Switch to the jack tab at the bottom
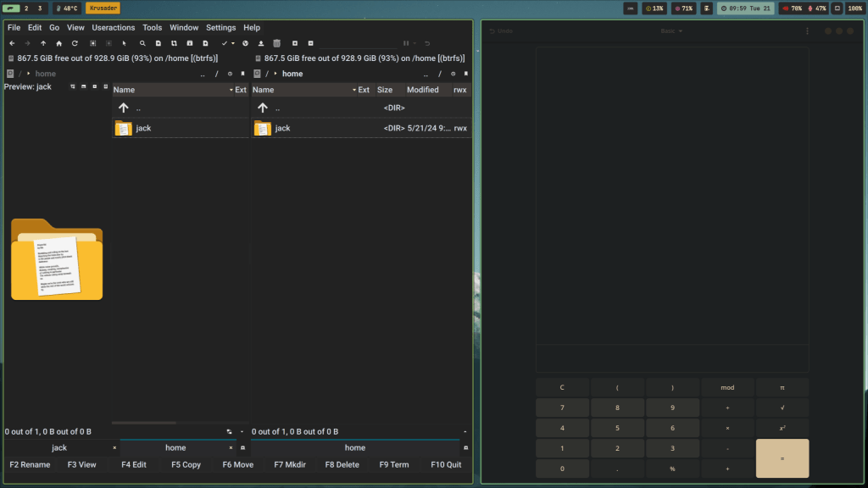 click(x=59, y=447)
